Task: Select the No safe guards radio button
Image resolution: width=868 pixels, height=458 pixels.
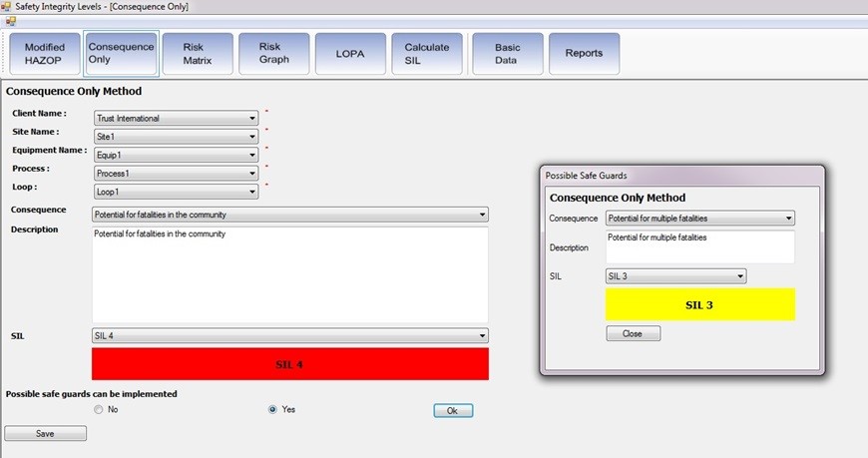Action: point(98,409)
